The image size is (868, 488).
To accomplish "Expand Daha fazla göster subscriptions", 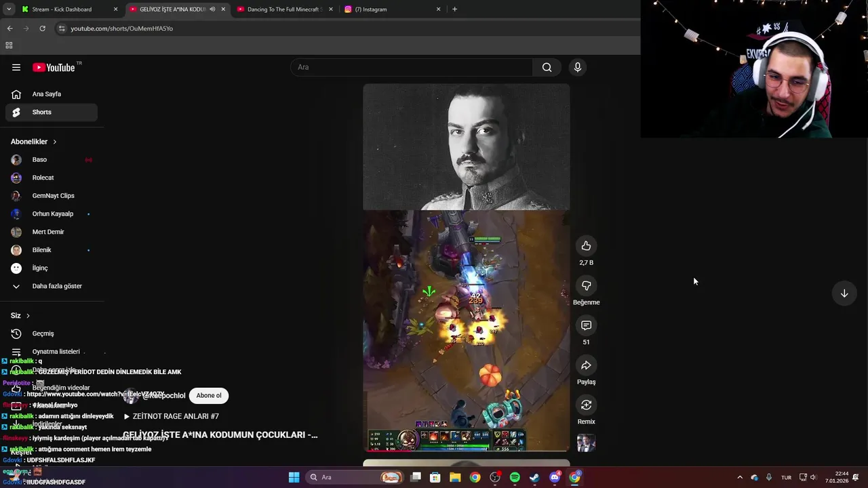I will click(x=52, y=286).
